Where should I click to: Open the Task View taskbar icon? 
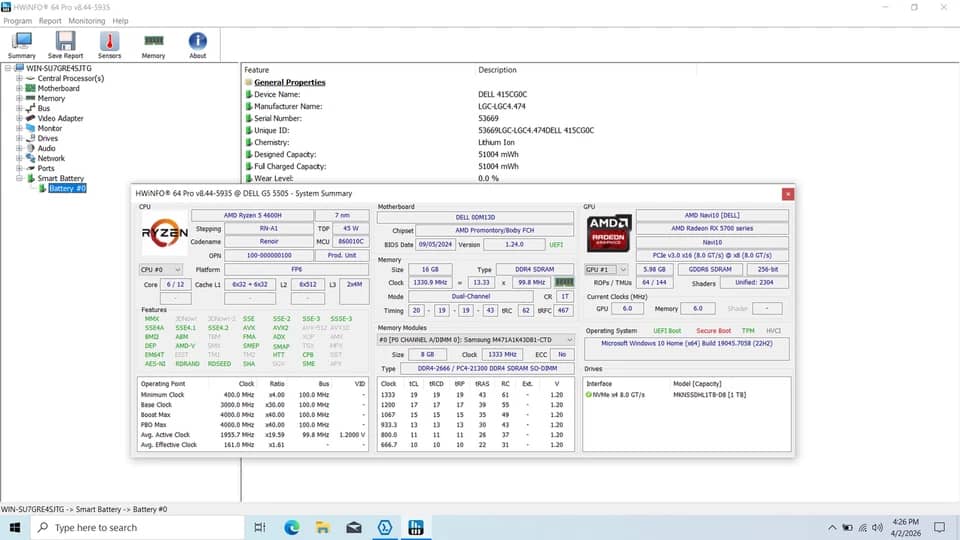point(260,527)
